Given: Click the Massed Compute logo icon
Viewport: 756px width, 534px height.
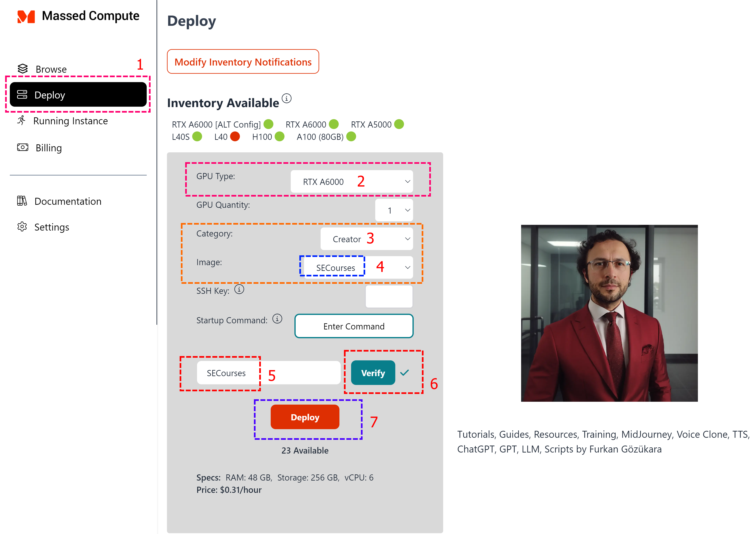Looking at the screenshot, I should (26, 16).
